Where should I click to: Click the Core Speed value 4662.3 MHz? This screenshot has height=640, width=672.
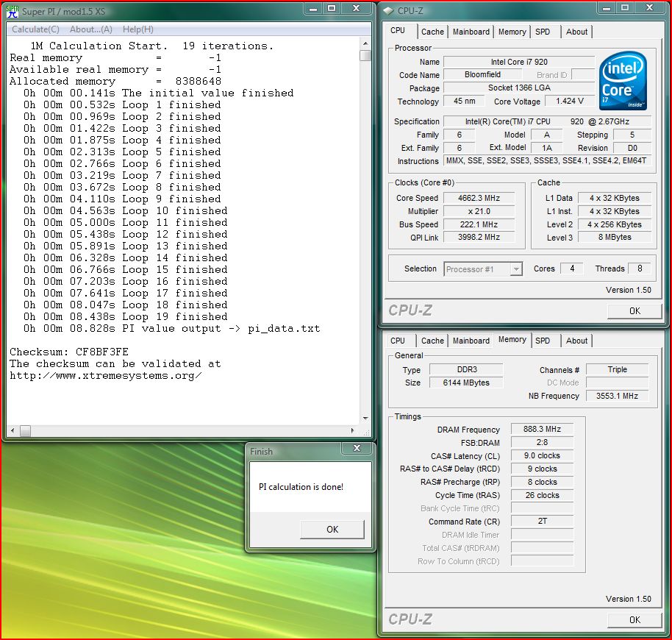(479, 198)
